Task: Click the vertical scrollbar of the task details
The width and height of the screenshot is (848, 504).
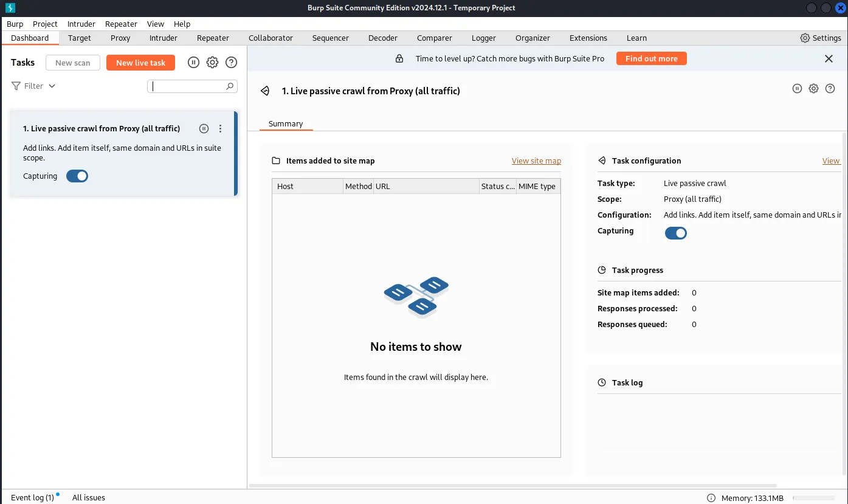Action: [x=844, y=304]
